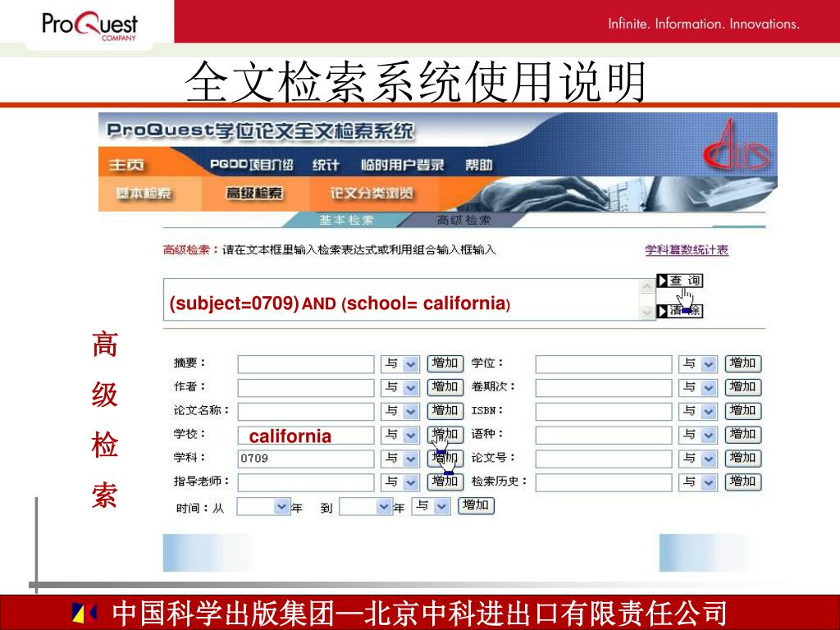
Task: Open the 作者 row operator dropdown
Action: (400, 388)
